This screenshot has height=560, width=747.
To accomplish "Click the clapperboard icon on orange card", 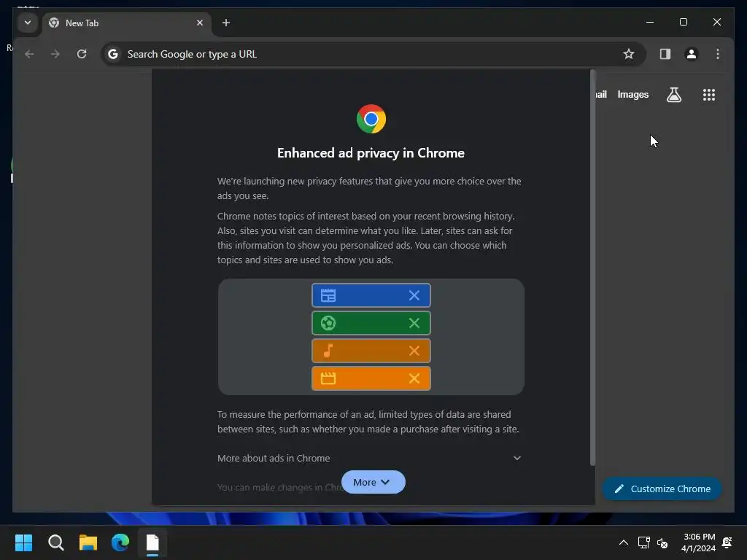I will [x=328, y=378].
